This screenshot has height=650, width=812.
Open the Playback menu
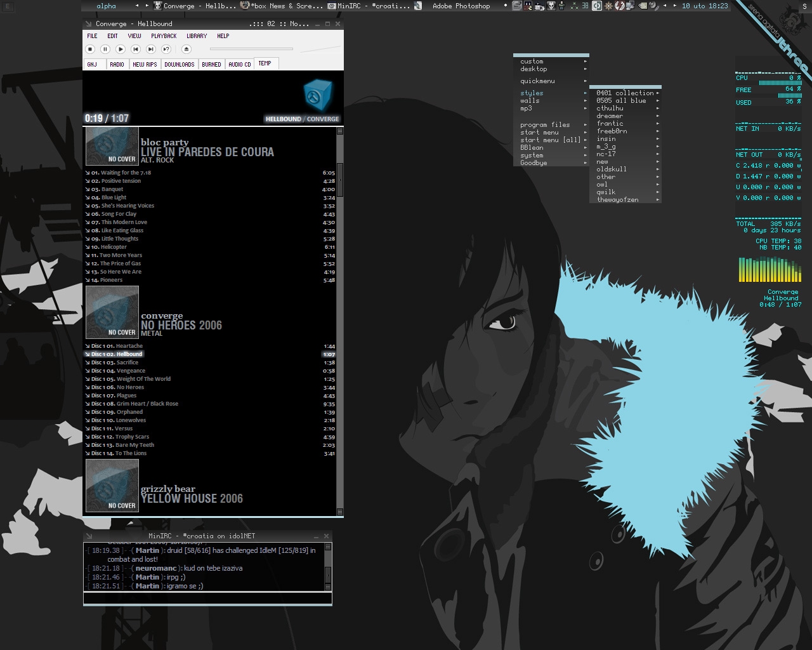(164, 36)
